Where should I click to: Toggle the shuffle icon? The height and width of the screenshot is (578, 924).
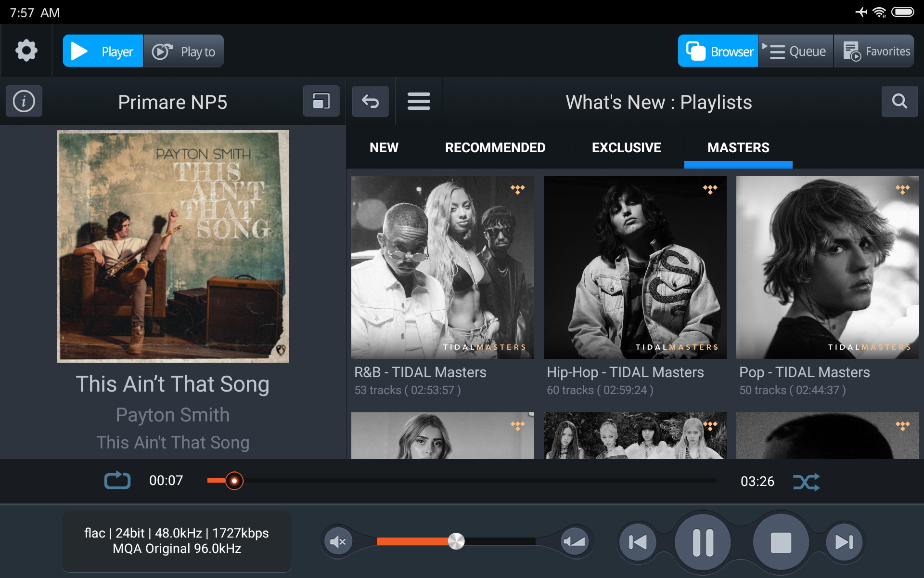pos(807,482)
